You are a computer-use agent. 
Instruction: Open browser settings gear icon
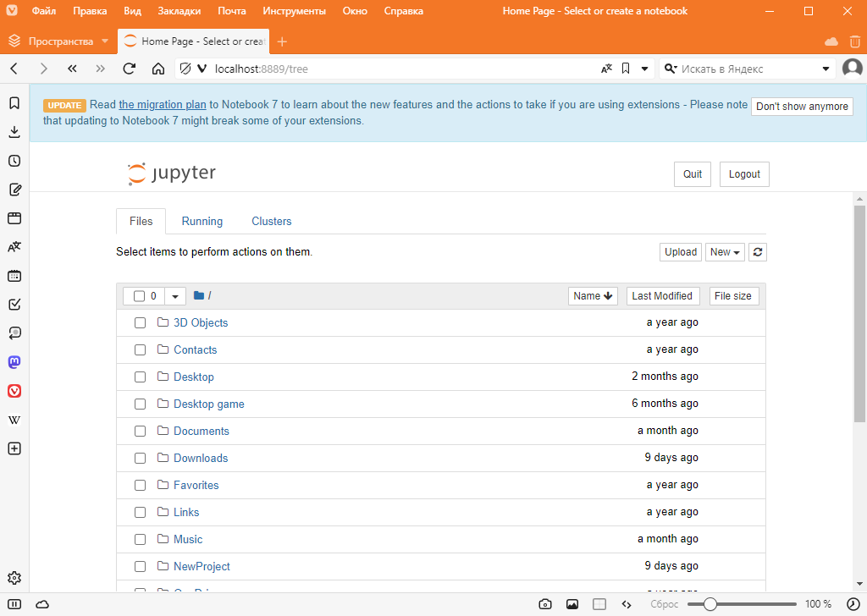click(14, 579)
